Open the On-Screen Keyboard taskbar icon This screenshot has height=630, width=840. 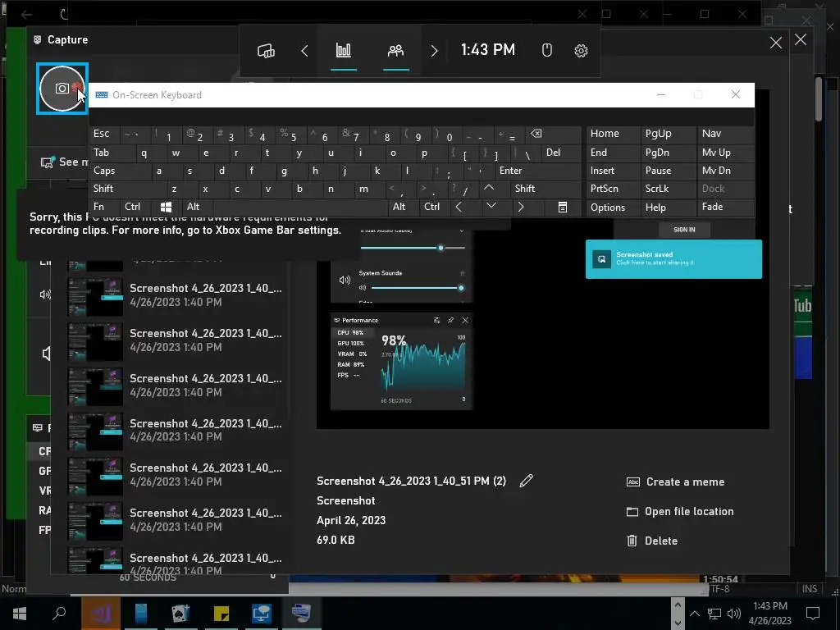coord(301,613)
